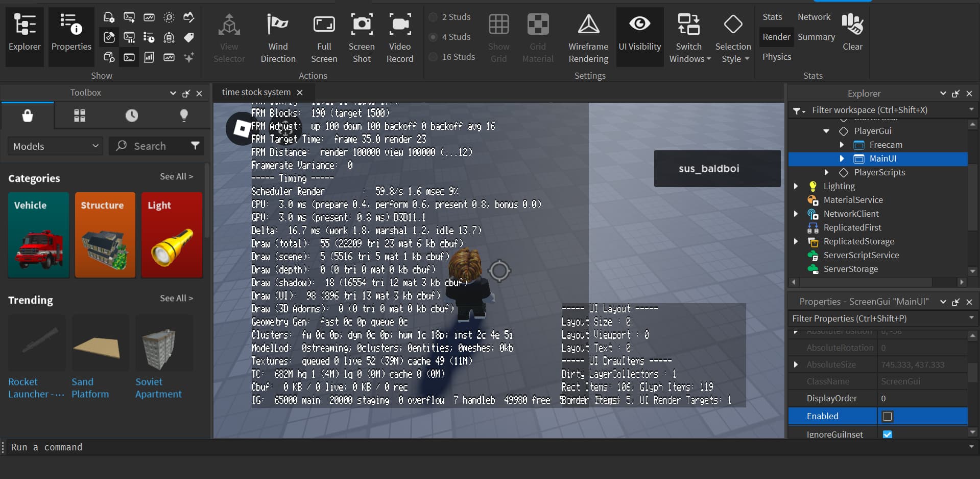The image size is (980, 479).
Task: Open the Command Bar terminal icon
Action: (129, 57)
